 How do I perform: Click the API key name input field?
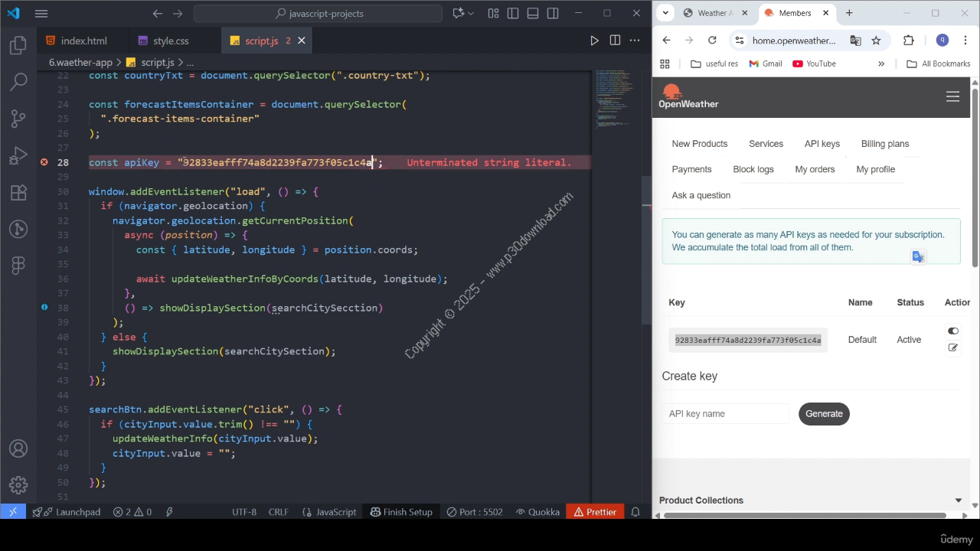click(x=725, y=414)
